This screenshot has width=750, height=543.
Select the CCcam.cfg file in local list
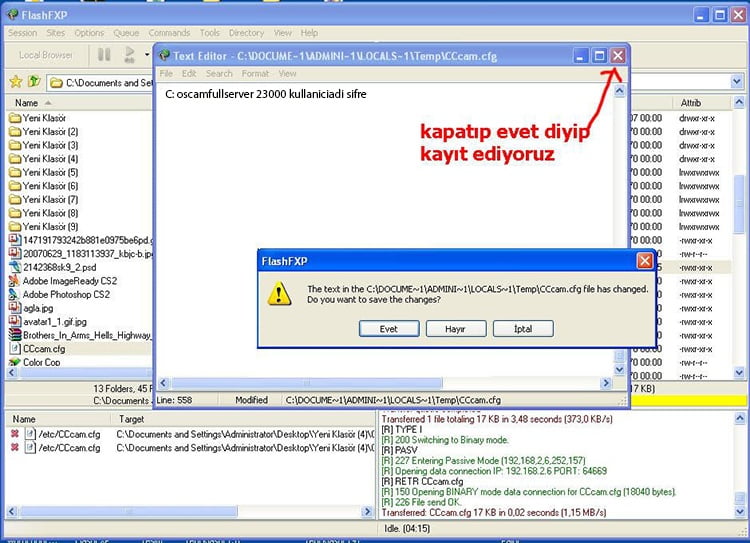43,349
